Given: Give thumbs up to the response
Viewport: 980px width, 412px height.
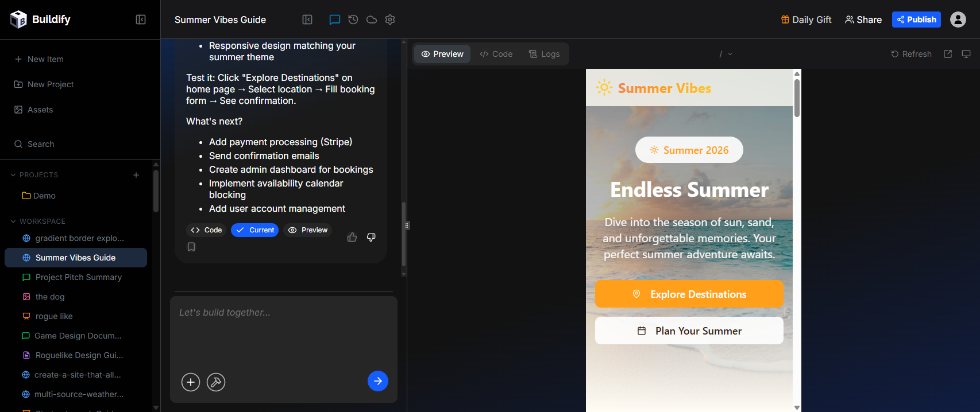Looking at the screenshot, I should click(x=352, y=237).
